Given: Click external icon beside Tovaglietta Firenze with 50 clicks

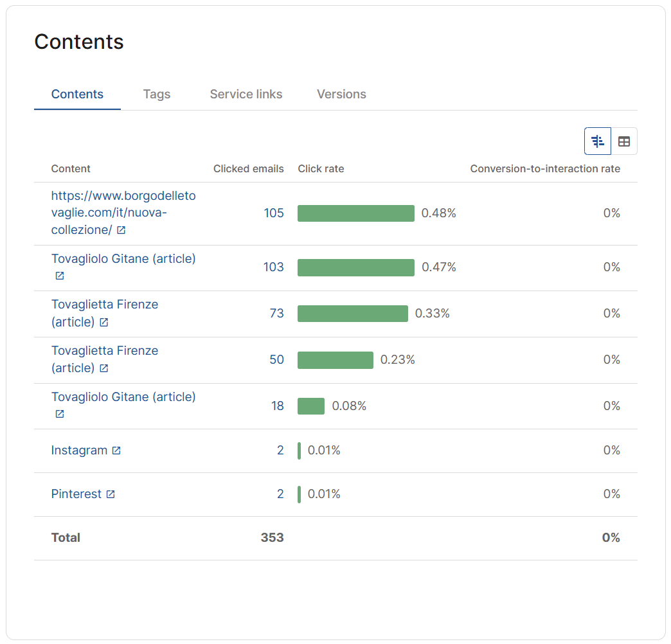Looking at the screenshot, I should point(104,368).
